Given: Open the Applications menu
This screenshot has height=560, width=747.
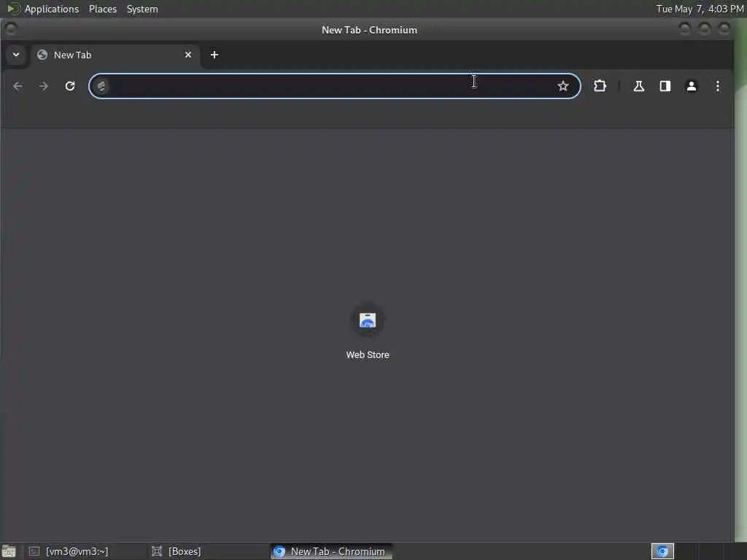Looking at the screenshot, I should tap(52, 9).
